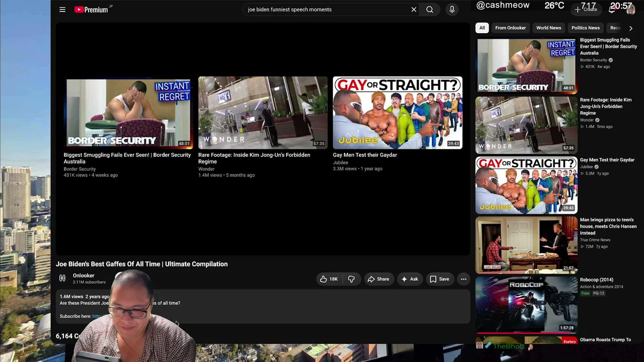Open sidebar title Gay Men Test their Gaydar
Image resolution: width=644 pixels, height=362 pixels.
pos(607,160)
